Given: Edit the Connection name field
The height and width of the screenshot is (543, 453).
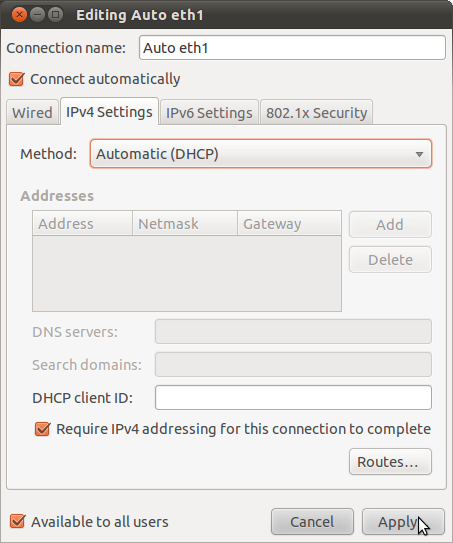Looking at the screenshot, I should [292, 48].
